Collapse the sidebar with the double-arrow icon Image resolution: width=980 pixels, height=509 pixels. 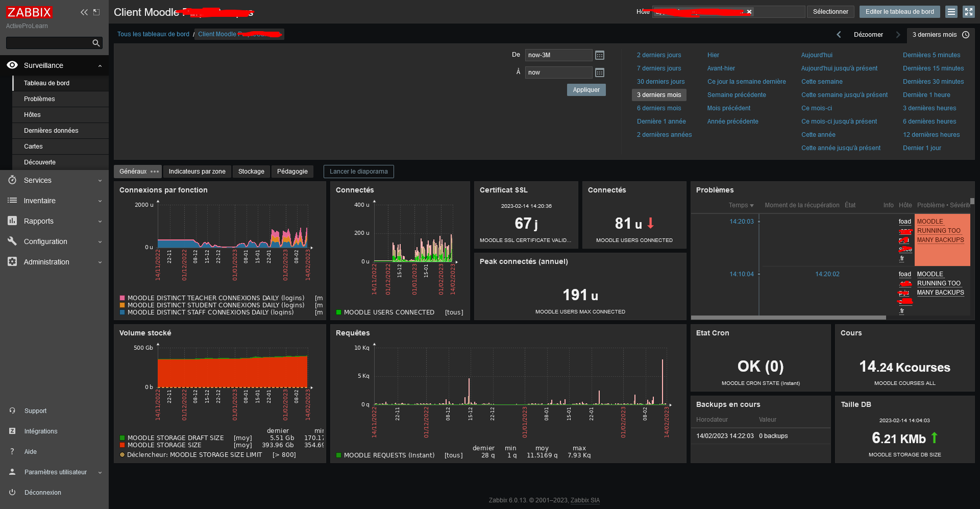click(x=84, y=12)
